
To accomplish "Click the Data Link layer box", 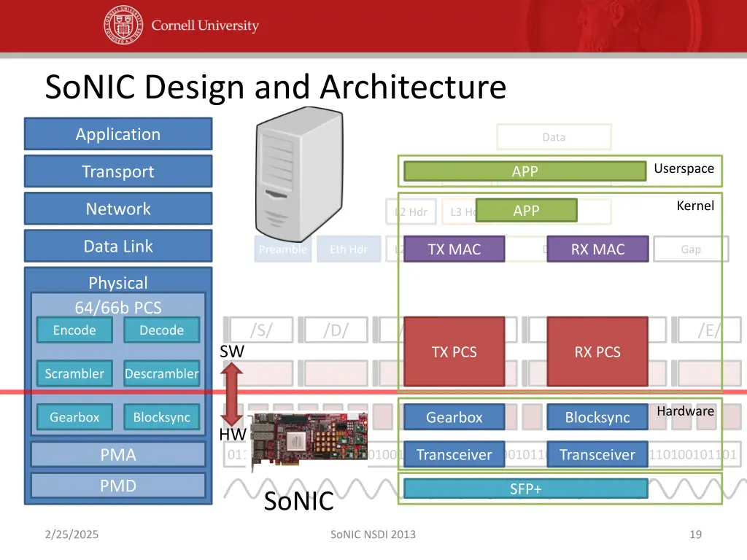I will tap(118, 246).
